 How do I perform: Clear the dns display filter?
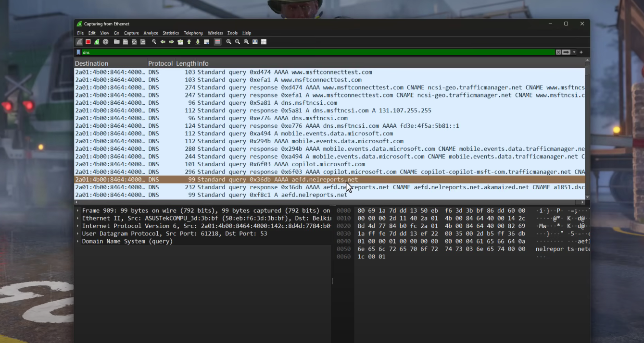click(x=558, y=52)
